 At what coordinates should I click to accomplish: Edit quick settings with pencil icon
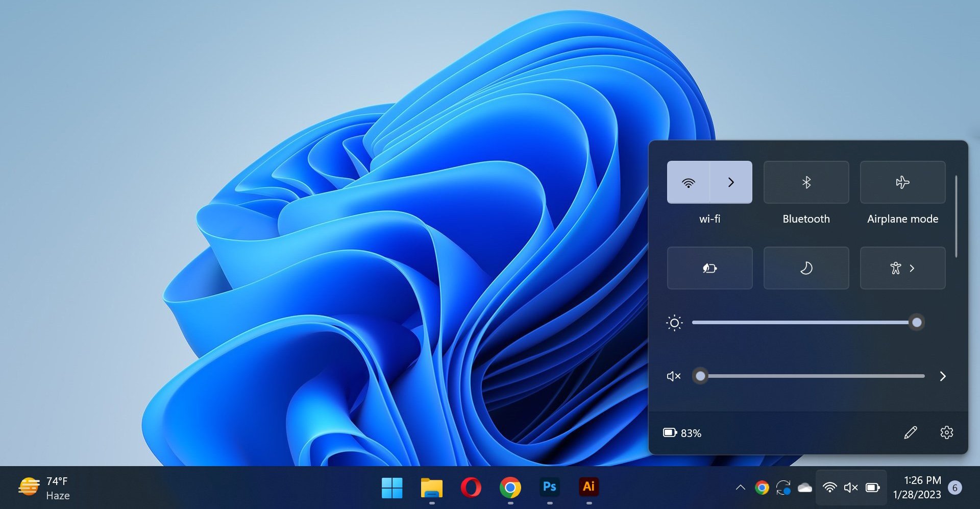coord(910,433)
